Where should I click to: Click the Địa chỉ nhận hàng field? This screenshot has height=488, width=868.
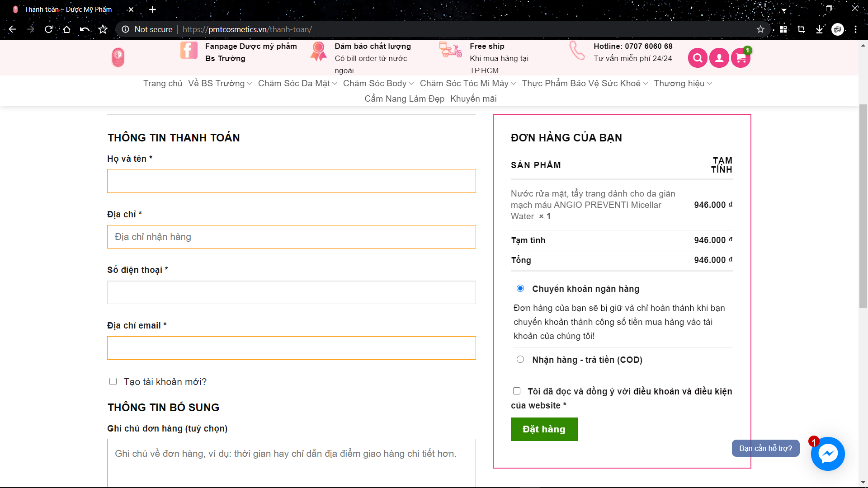click(x=291, y=237)
